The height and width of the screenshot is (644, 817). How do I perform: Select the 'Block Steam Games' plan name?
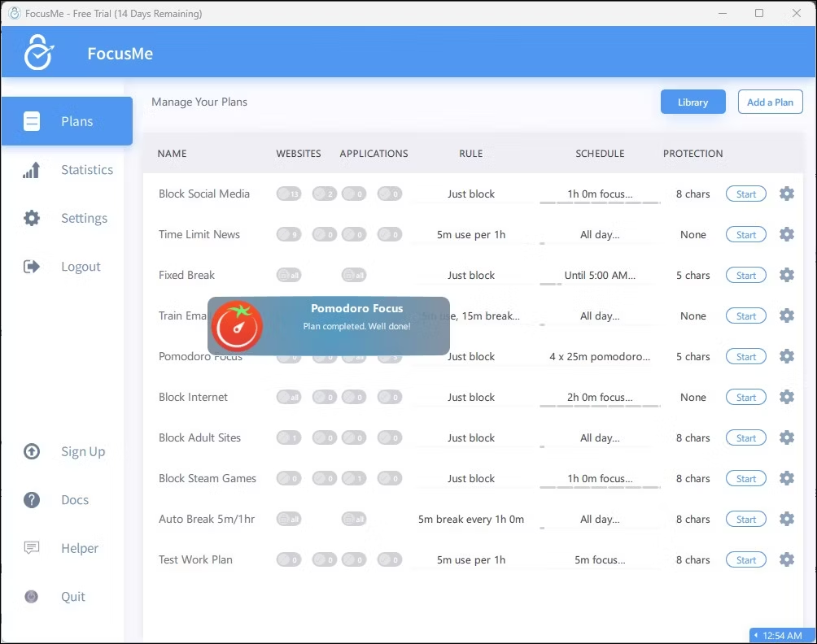click(208, 478)
